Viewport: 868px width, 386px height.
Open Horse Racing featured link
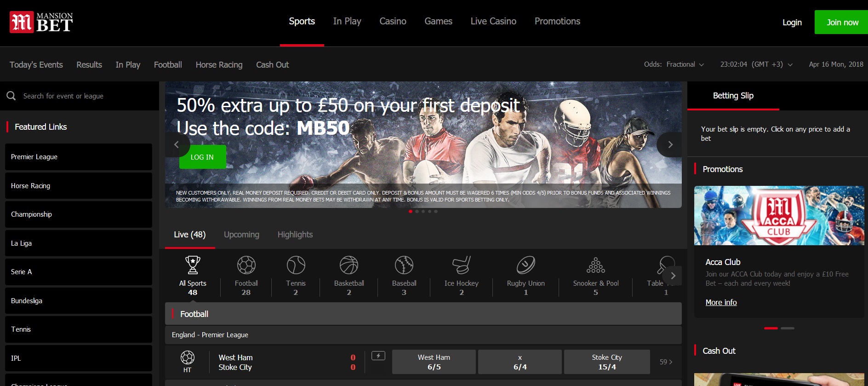click(x=79, y=186)
